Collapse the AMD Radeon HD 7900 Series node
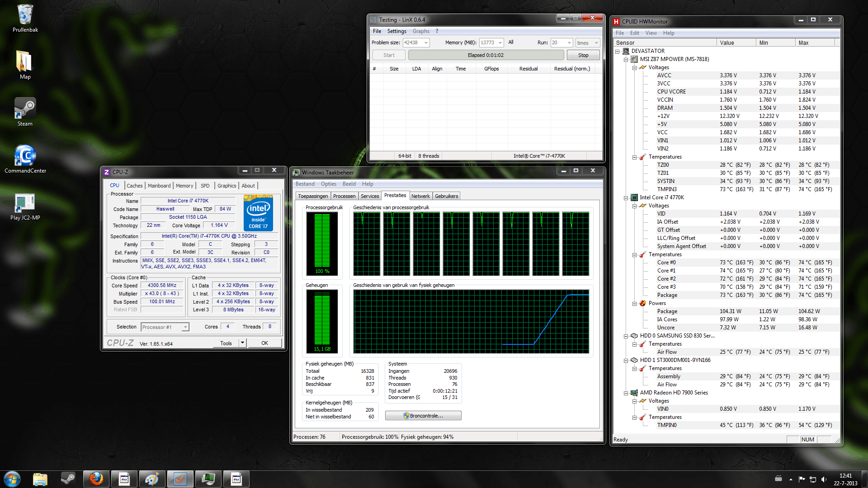 [x=626, y=393]
